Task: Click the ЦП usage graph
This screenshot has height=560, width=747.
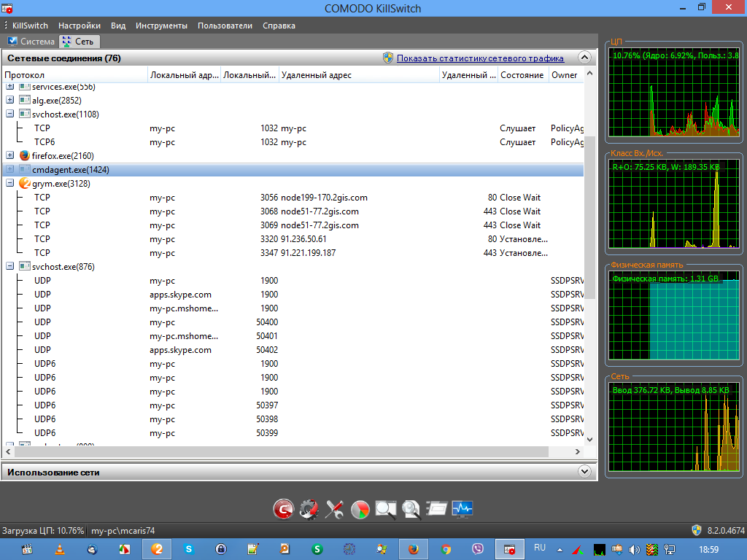Action: (x=673, y=93)
